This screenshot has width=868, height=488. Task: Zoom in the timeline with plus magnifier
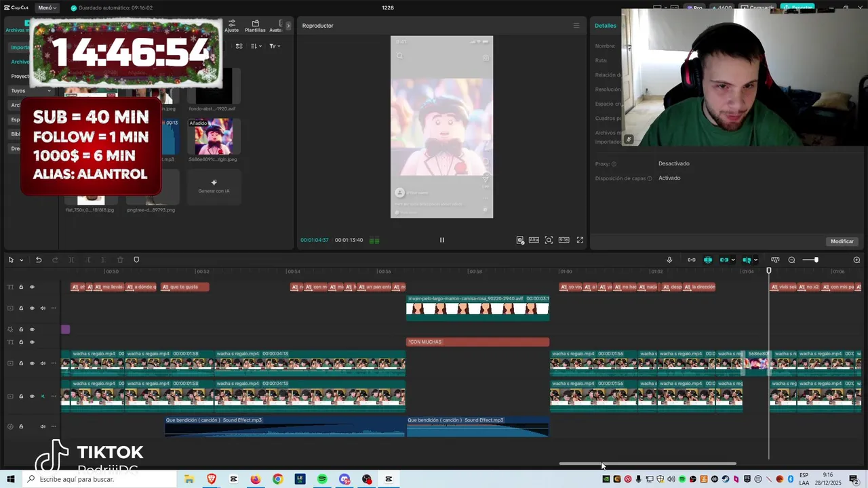tap(856, 260)
